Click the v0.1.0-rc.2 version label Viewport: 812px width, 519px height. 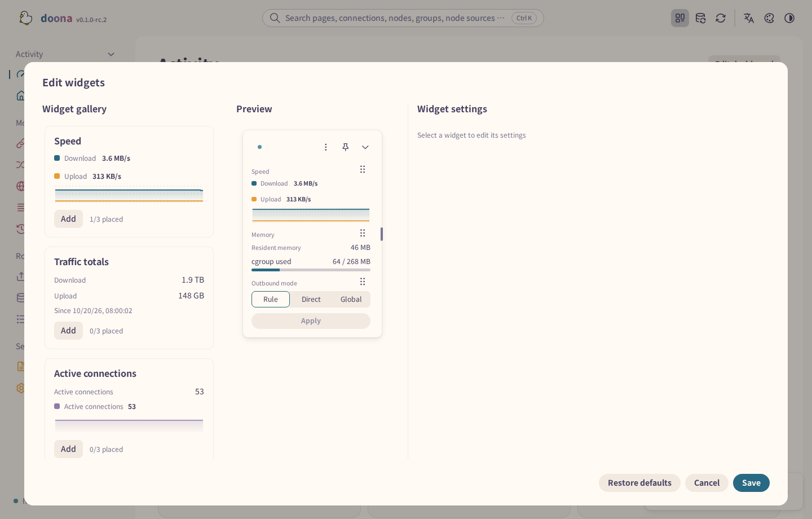(x=91, y=20)
